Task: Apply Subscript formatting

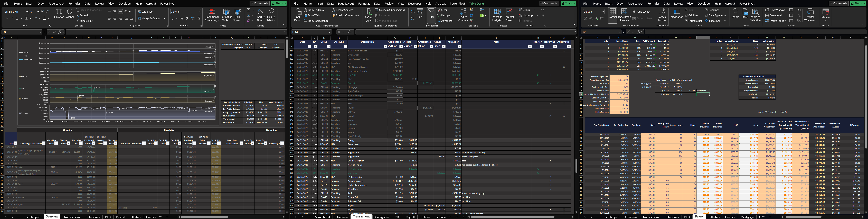Action: 83,15
